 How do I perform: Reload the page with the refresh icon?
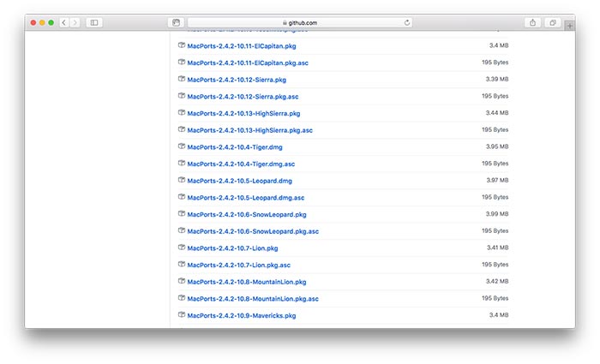pos(407,23)
